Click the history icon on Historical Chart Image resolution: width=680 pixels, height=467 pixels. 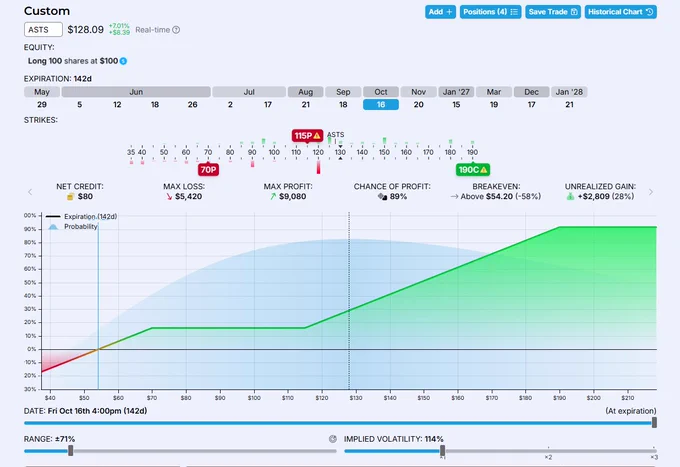click(649, 12)
